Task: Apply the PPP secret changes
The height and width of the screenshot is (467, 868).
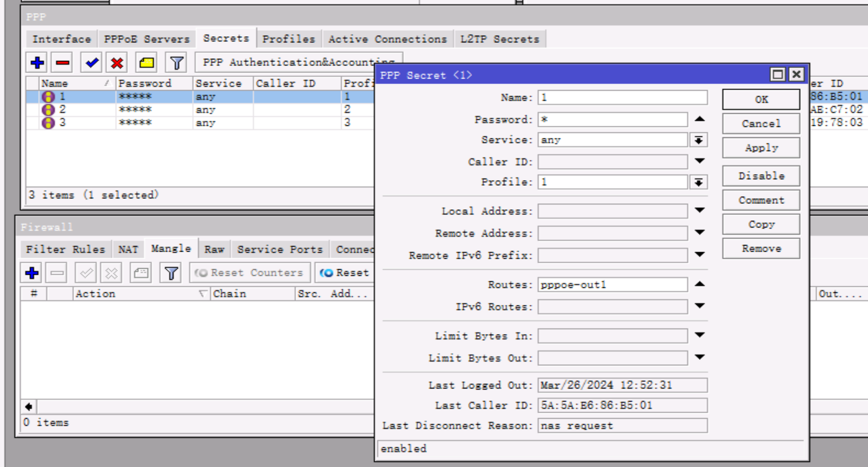Action: 761,148
